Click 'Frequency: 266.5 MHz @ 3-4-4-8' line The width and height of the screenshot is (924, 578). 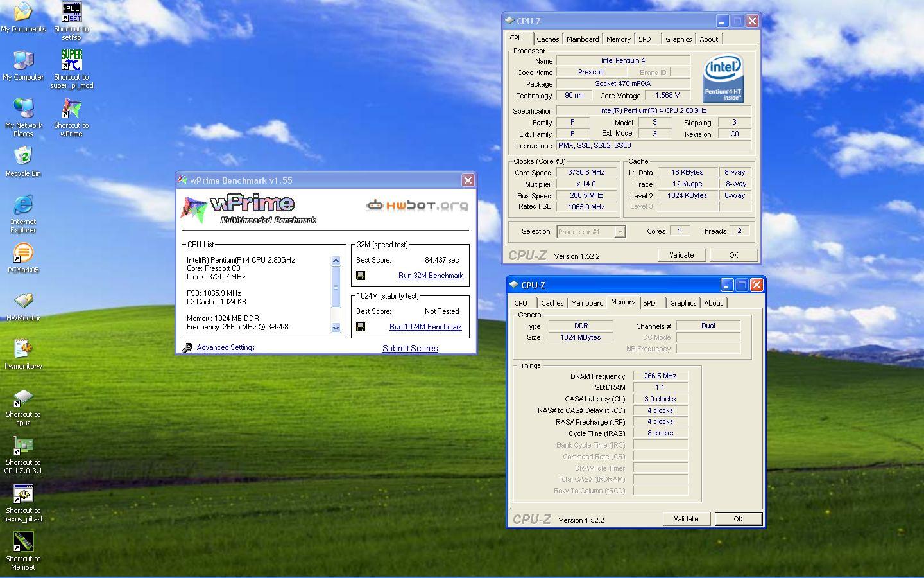click(x=237, y=327)
